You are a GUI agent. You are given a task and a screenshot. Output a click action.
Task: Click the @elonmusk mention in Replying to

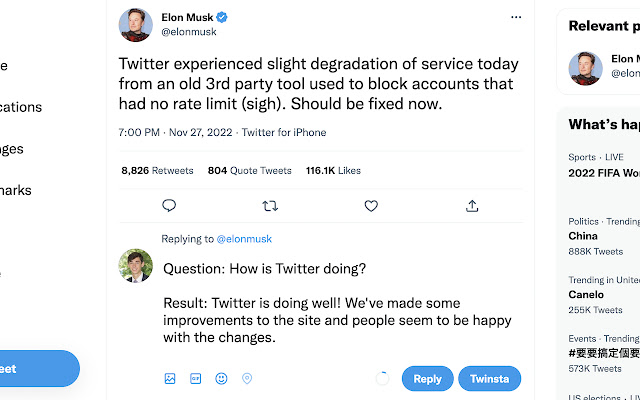[244, 239]
